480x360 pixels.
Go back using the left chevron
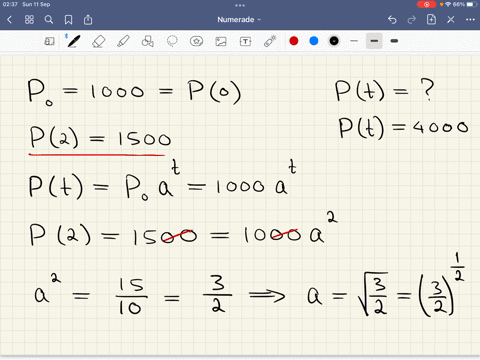(9, 20)
